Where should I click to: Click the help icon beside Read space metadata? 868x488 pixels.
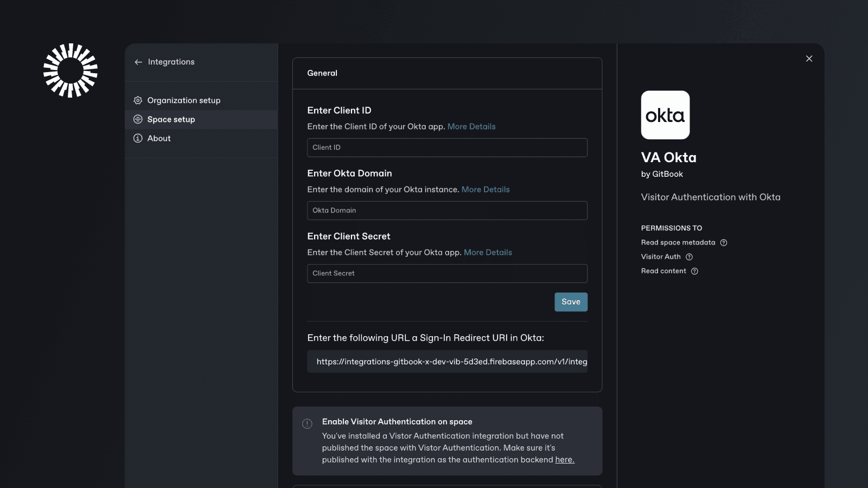724,243
